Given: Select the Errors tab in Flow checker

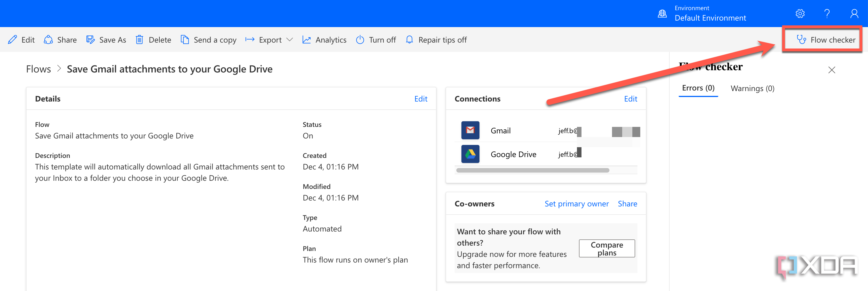Looking at the screenshot, I should pyautogui.click(x=698, y=88).
